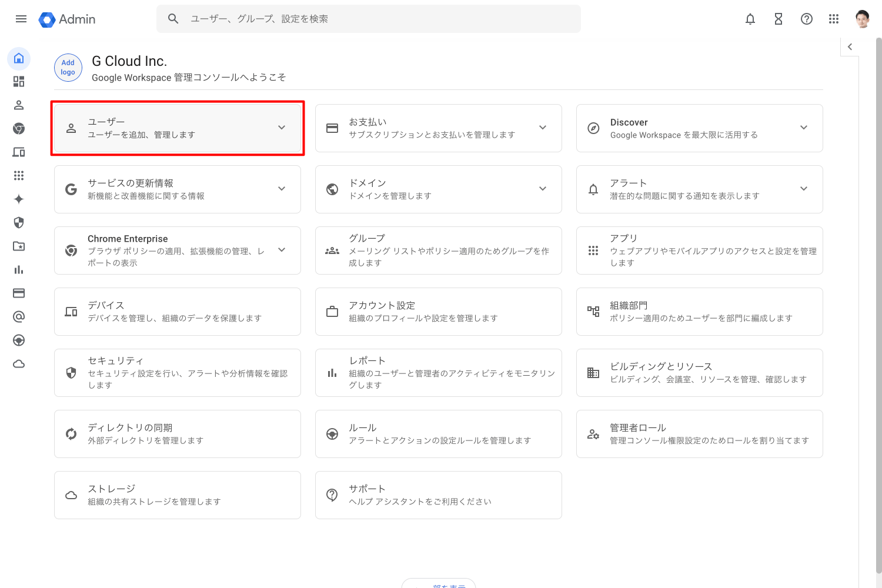Go to Home in the sidebar

coord(19,58)
